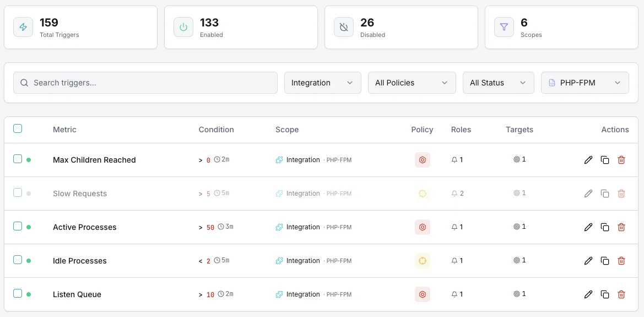Click the yellow policy icon for Idle Processes
Image resolution: width=644 pixels, height=317 pixels.
(x=422, y=261)
